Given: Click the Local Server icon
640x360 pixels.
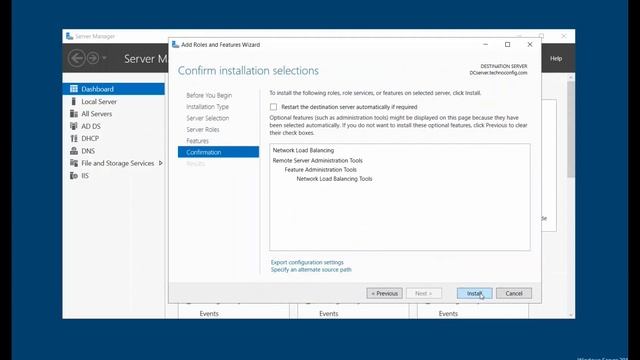Looking at the screenshot, I should [74, 101].
